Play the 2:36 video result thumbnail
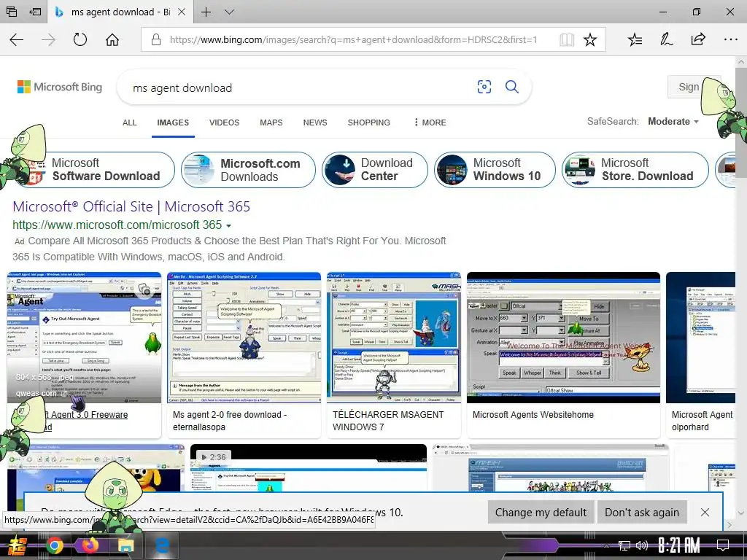The image size is (747, 560). tap(309, 467)
